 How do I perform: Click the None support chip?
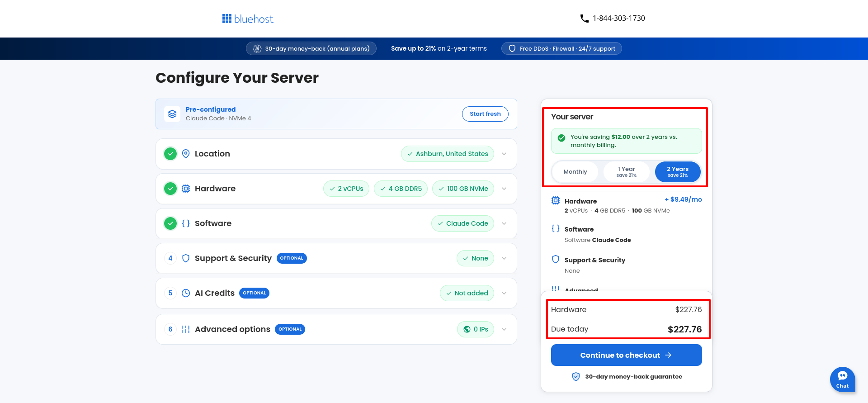[x=475, y=258]
